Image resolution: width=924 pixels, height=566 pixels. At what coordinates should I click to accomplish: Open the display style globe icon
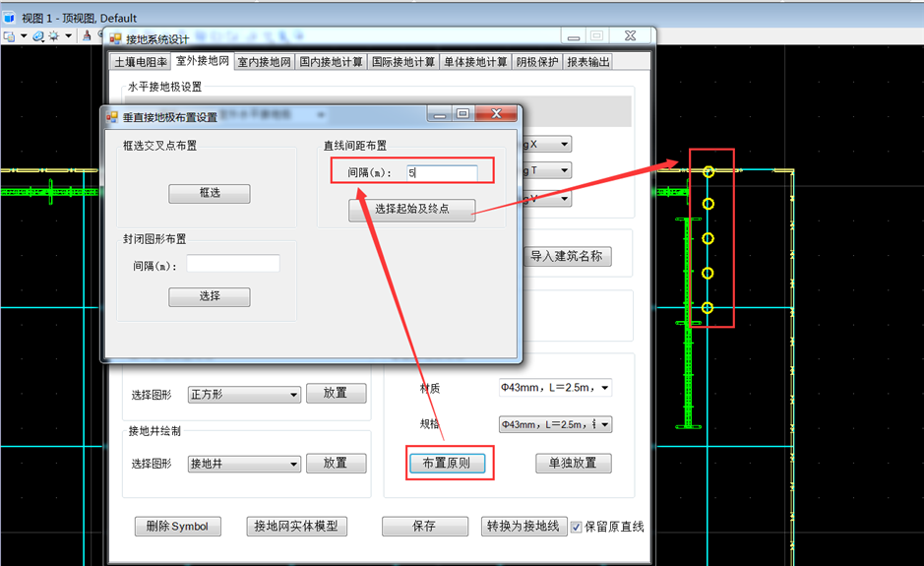[x=38, y=36]
